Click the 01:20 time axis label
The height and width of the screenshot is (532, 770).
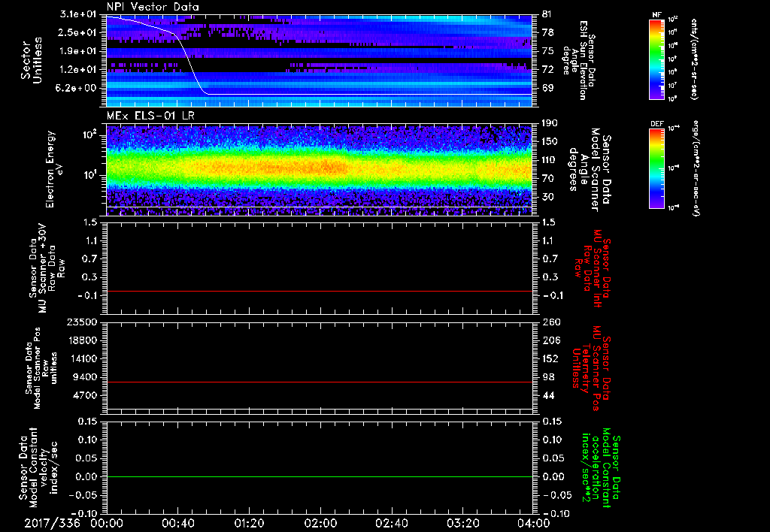(249, 523)
